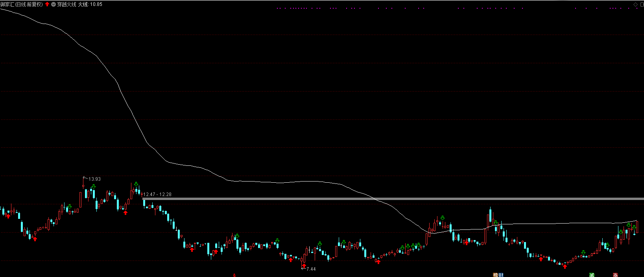The width and height of the screenshot is (644, 277).
Task: Click the 7.44 low price label
Action: (x=311, y=269)
